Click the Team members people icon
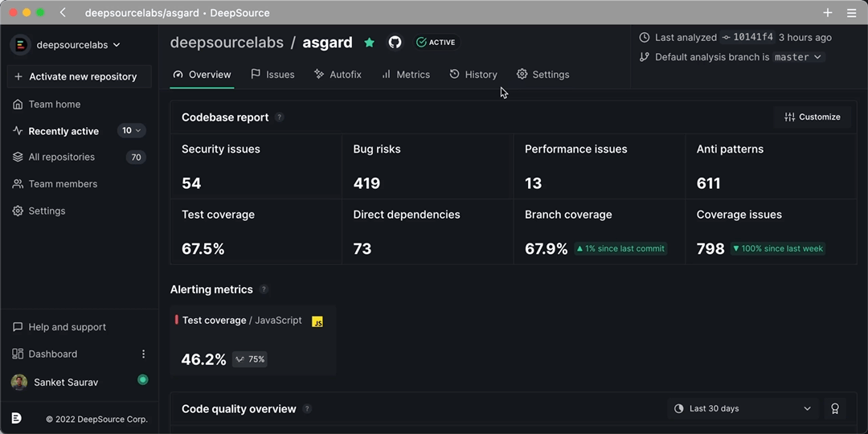The width and height of the screenshot is (868, 434). (18, 184)
